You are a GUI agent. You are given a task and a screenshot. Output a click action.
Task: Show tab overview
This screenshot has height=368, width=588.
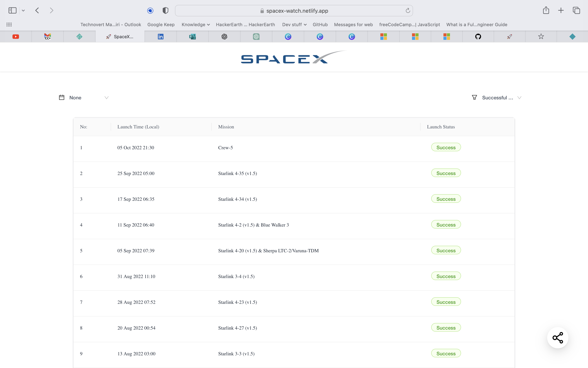tap(576, 10)
